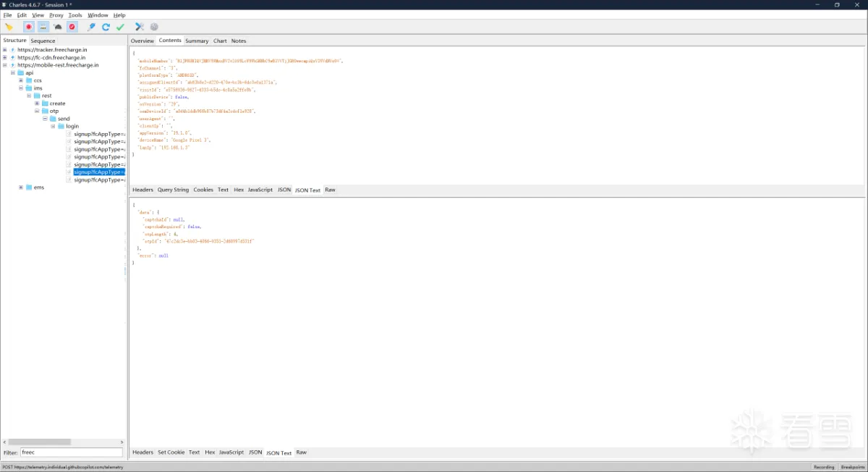Open the Window menu
Viewport: 868px width, 472px height.
(x=98, y=15)
